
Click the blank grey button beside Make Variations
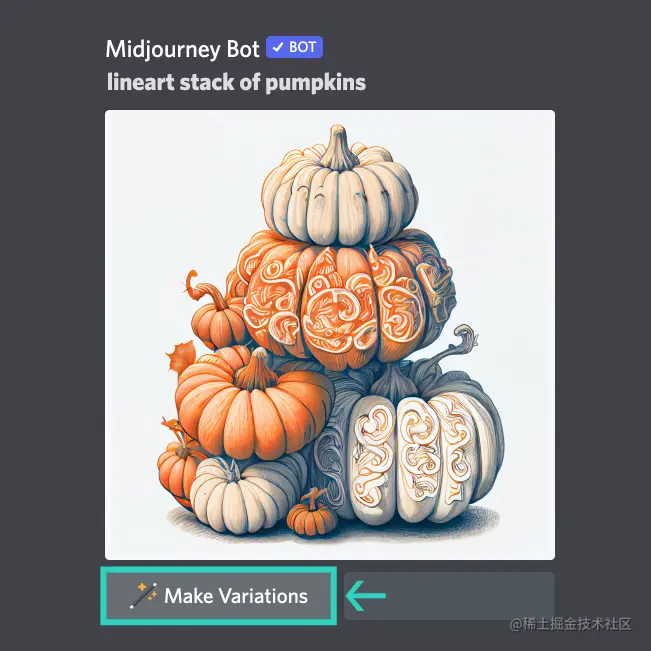click(449, 596)
